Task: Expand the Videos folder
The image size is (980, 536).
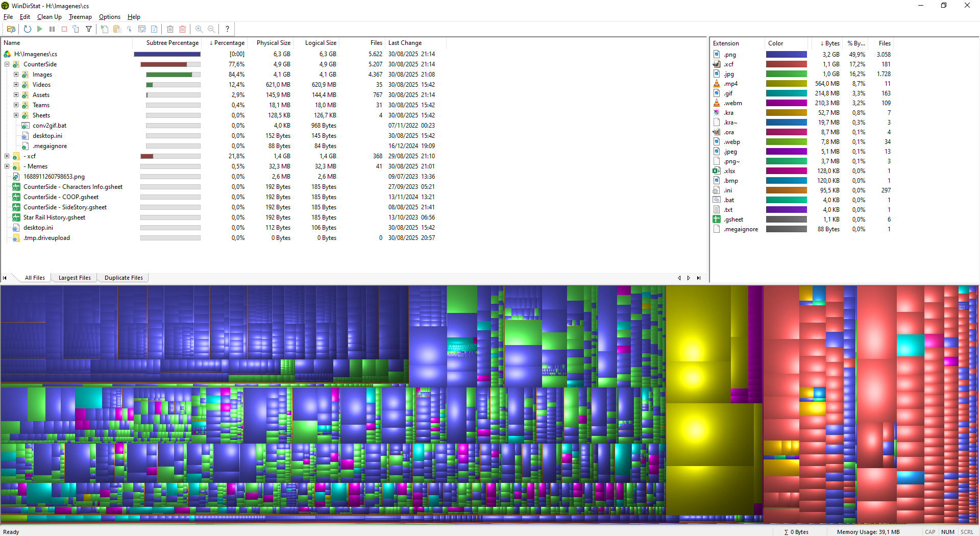Action: pos(16,85)
